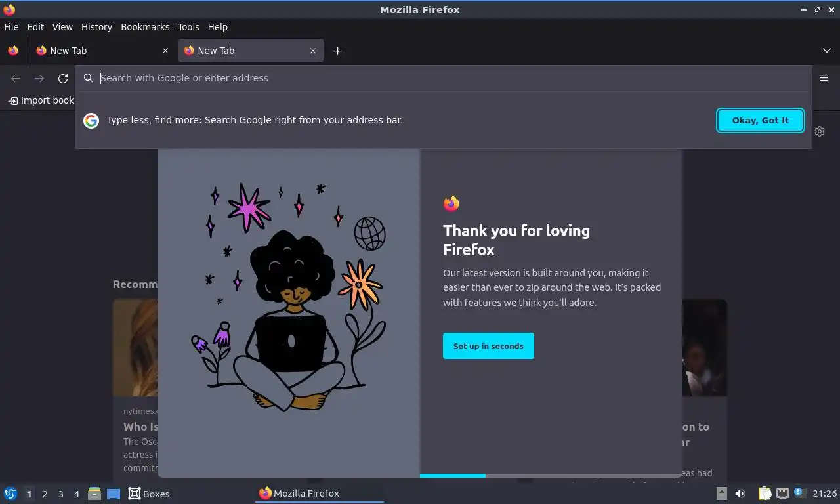Click the 21:26 taskbar clock

pos(824,493)
